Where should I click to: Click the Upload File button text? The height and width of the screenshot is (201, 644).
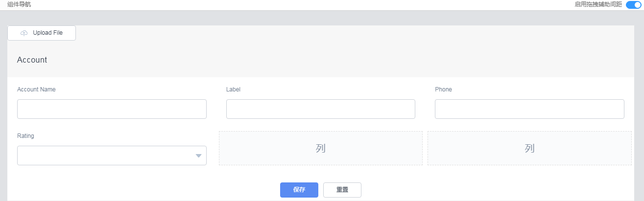[48, 33]
